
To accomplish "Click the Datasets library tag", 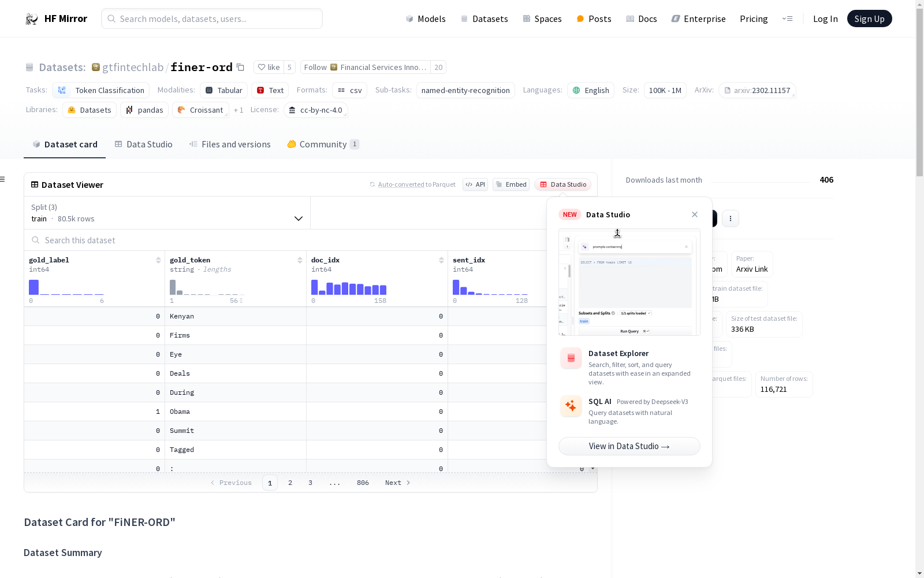I will (90, 110).
